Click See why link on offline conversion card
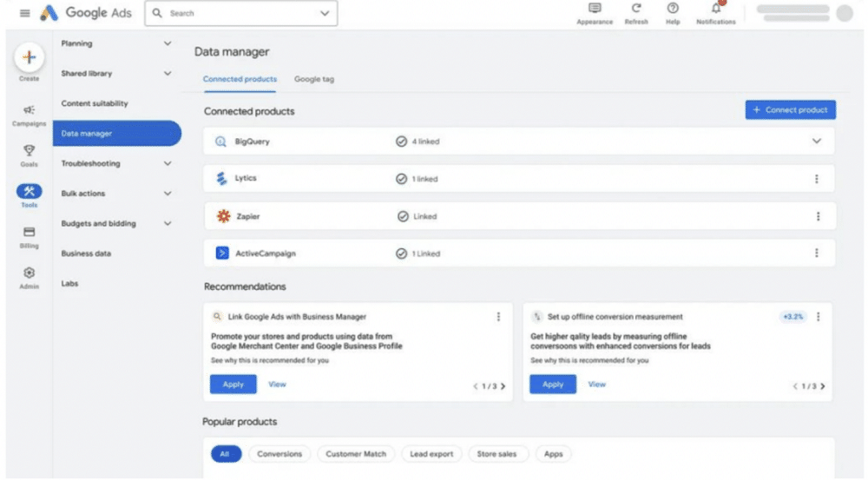Screen dimensions: 868x480 point(589,360)
